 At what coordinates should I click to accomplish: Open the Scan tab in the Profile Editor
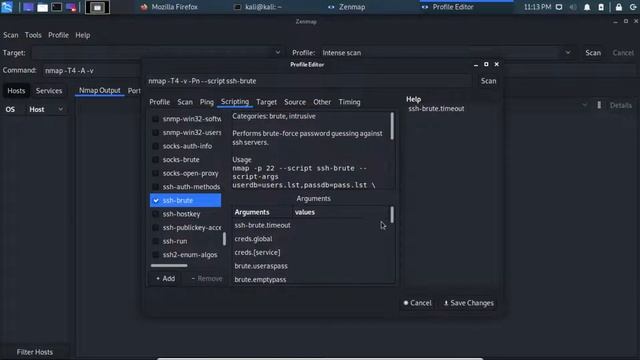coord(184,102)
